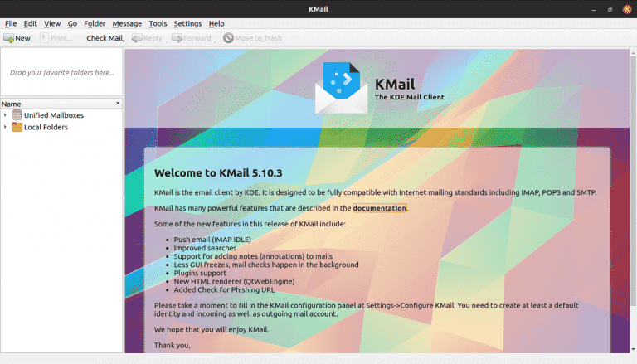Screen dimensions: 637x364
Task: Open the Folder menu
Action: (95, 23)
